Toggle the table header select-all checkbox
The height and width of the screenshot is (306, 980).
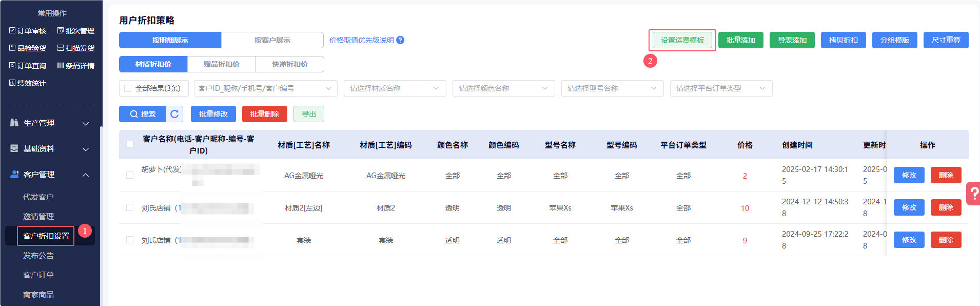pos(130,144)
